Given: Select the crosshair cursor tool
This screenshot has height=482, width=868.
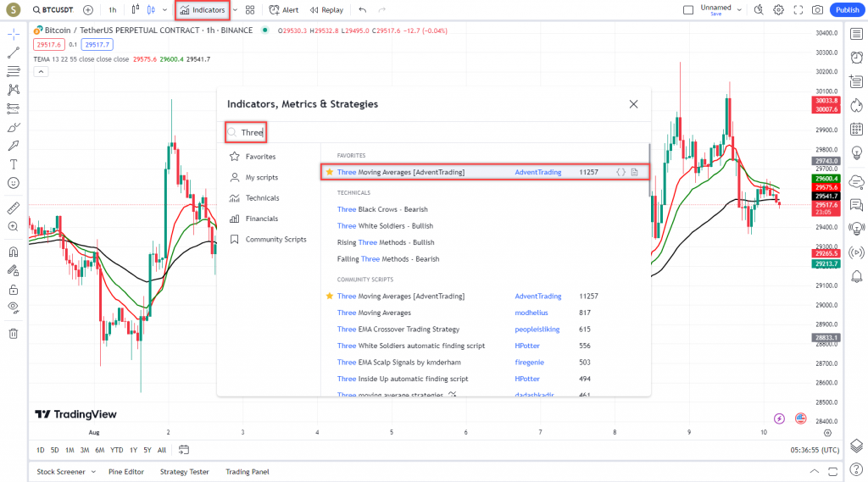Looking at the screenshot, I should point(14,35).
